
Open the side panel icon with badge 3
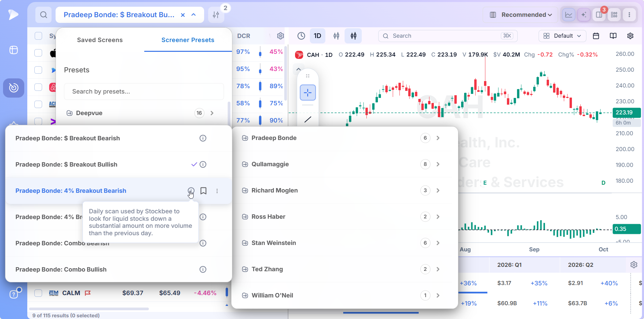599,15
